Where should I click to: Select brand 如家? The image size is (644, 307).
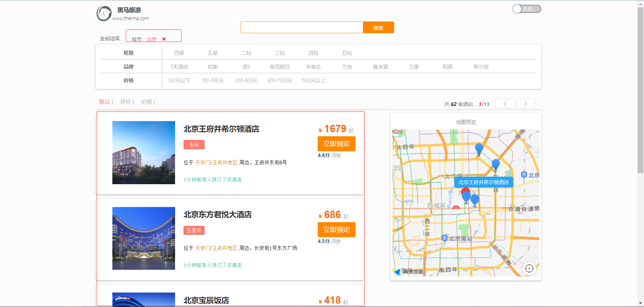(x=213, y=67)
